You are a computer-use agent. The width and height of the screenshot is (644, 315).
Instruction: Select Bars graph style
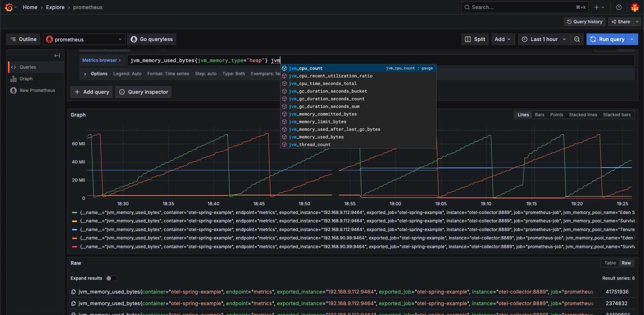tap(540, 115)
